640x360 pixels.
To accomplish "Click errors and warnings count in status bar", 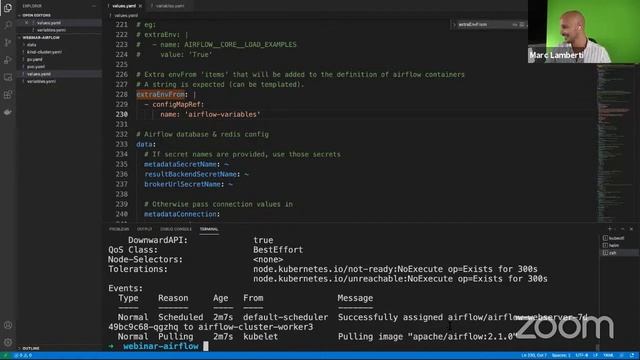I will pyautogui.click(x=23, y=356).
